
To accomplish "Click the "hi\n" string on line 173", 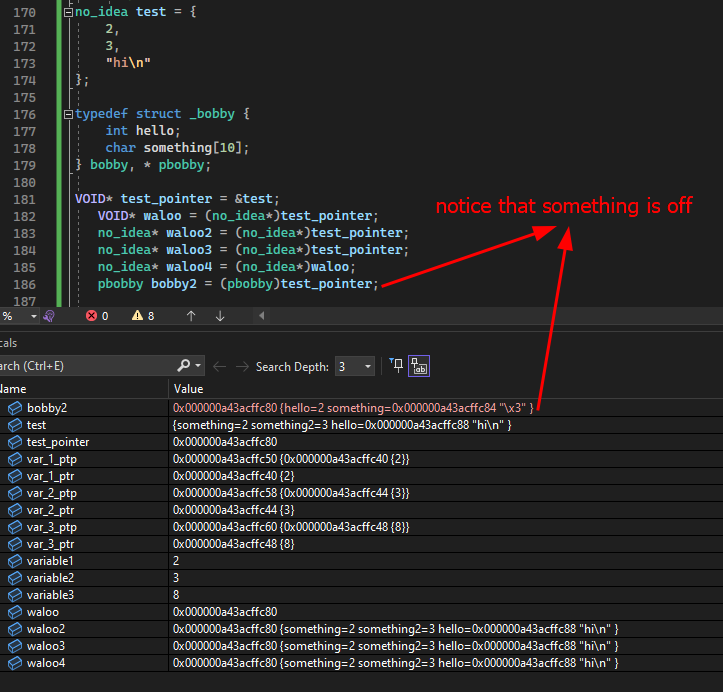I will pyautogui.click(x=128, y=63).
